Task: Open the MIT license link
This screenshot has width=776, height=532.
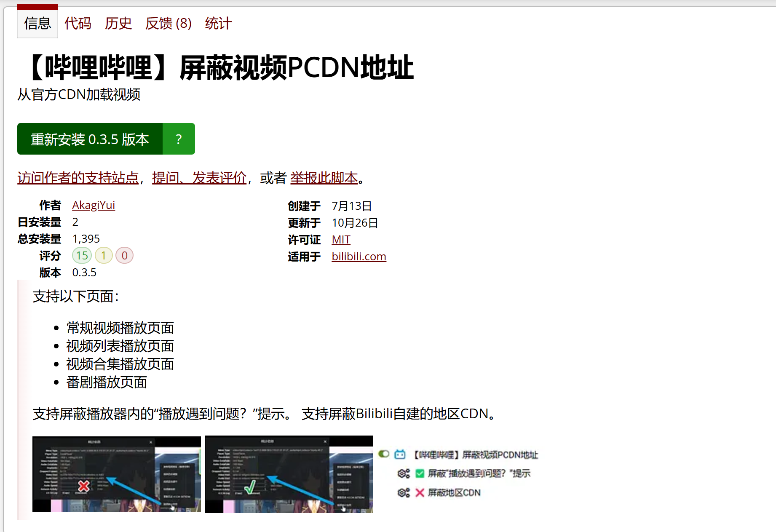Action: click(341, 239)
